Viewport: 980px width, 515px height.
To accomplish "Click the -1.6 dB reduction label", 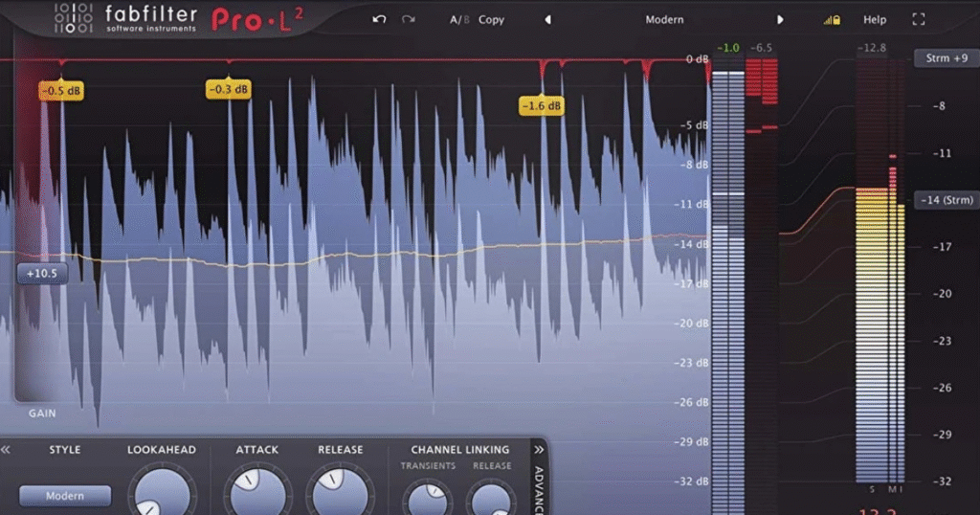I will pyautogui.click(x=542, y=105).
